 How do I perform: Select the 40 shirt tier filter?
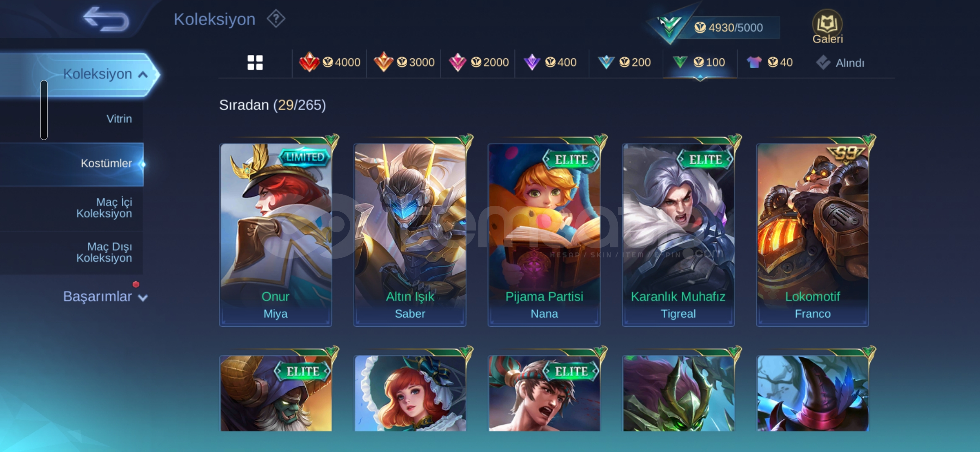click(769, 62)
